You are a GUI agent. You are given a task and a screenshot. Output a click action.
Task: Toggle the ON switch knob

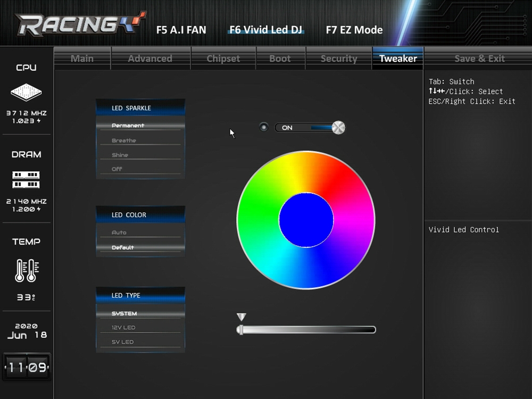pyautogui.click(x=338, y=128)
